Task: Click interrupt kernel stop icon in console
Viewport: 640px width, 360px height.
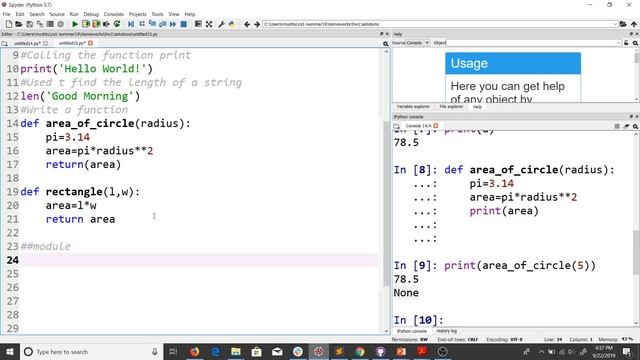Action: point(617,126)
